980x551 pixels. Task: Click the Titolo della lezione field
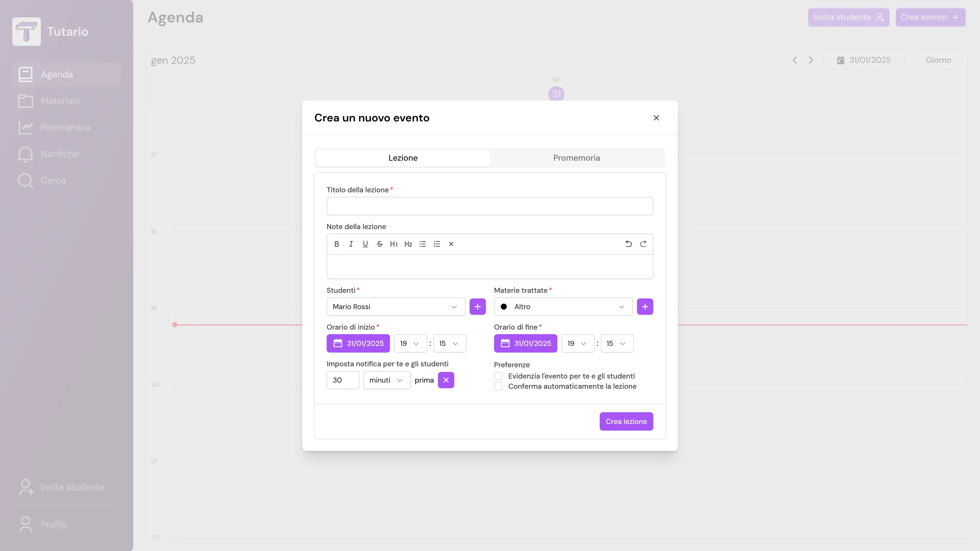[x=490, y=206]
